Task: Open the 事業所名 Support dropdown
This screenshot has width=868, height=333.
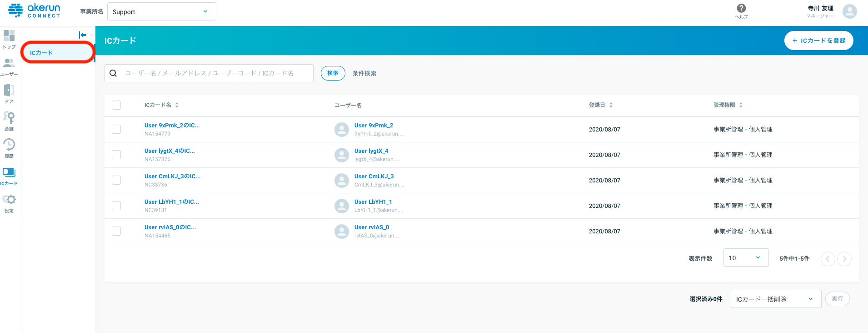Action: pyautogui.click(x=161, y=12)
